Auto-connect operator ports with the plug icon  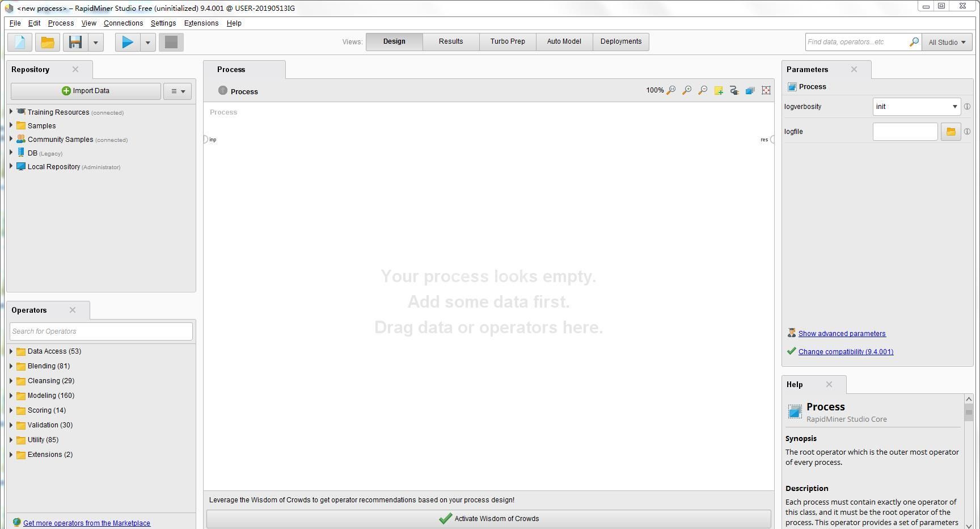pos(734,90)
